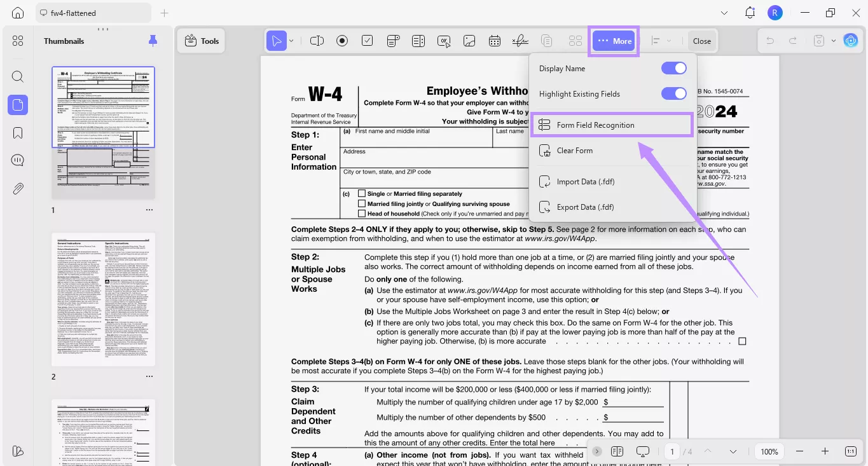868x466 pixels.
Task: Add a date field using calendar tool
Action: pos(495,41)
